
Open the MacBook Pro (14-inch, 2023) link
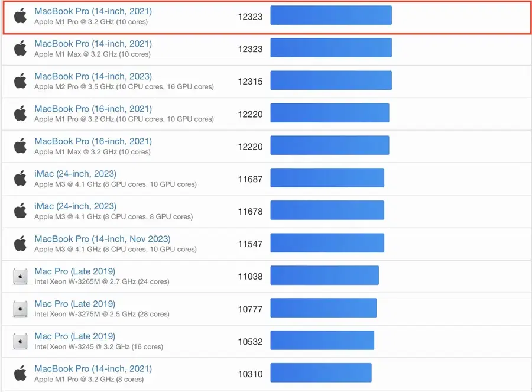93,76
